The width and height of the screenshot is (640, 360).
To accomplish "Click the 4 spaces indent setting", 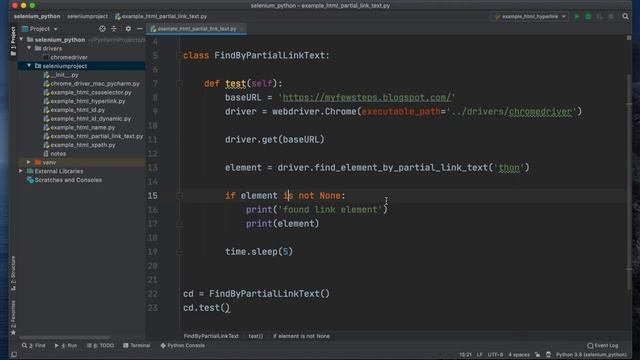I will tap(519, 355).
